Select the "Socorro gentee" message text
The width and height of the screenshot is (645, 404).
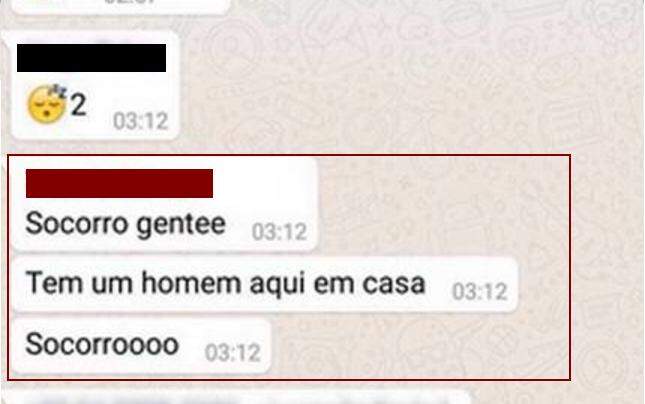pos(125,225)
